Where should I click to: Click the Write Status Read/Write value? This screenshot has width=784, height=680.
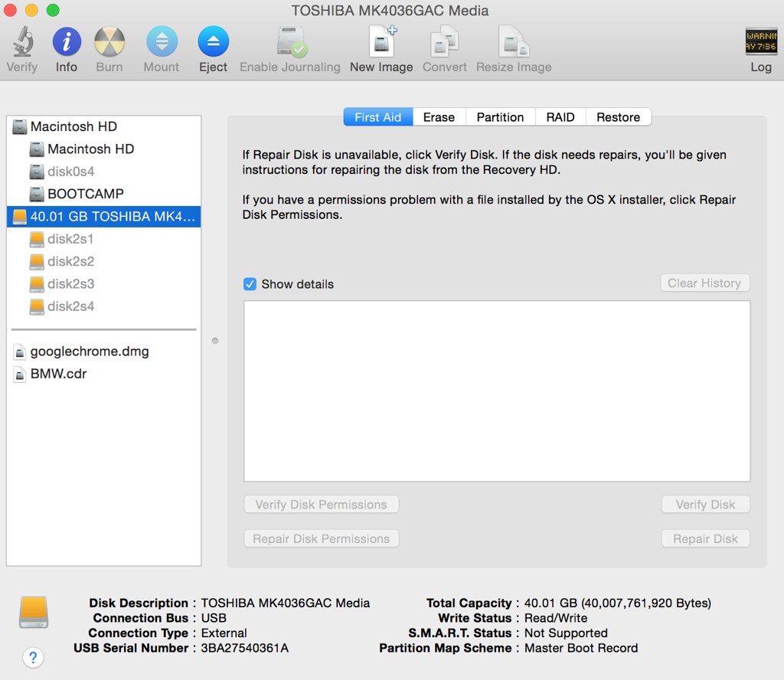[556, 618]
